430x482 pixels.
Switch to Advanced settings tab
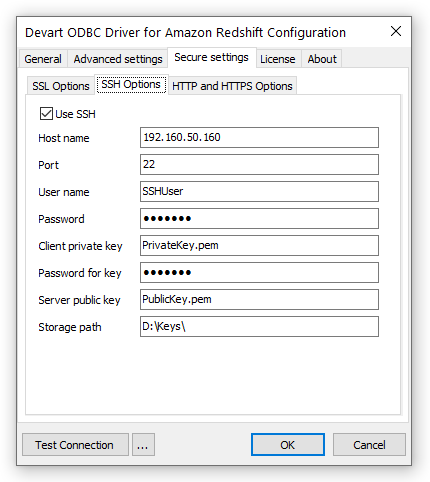(118, 59)
